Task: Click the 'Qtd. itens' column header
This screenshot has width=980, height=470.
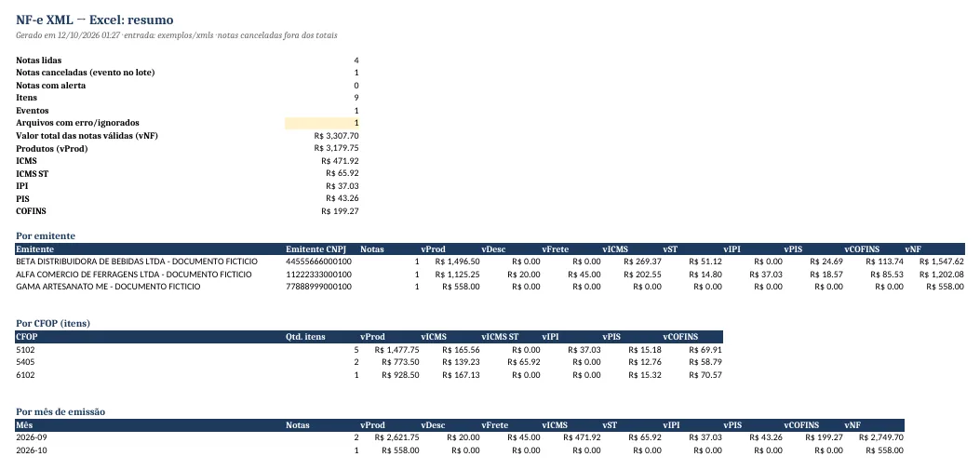Action: (x=305, y=337)
